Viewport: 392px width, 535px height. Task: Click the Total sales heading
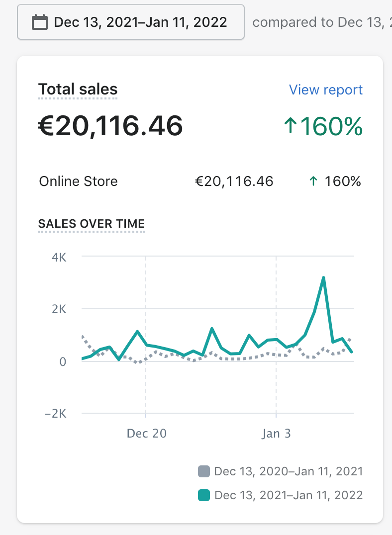tap(78, 89)
